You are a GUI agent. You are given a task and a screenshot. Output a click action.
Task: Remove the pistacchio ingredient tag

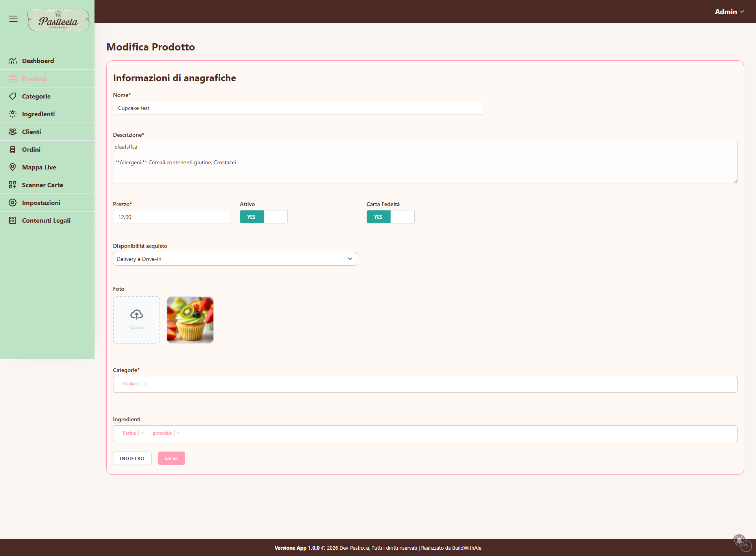pyautogui.click(x=178, y=433)
